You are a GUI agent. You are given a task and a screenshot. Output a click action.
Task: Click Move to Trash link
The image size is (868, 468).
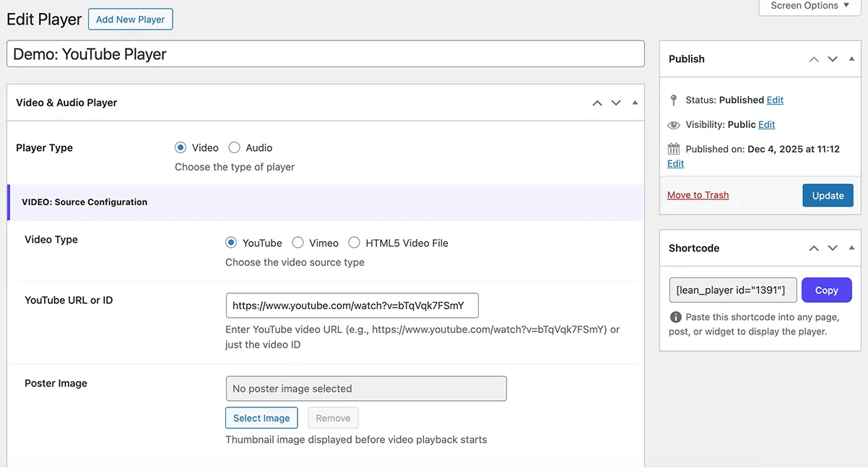pyautogui.click(x=698, y=195)
